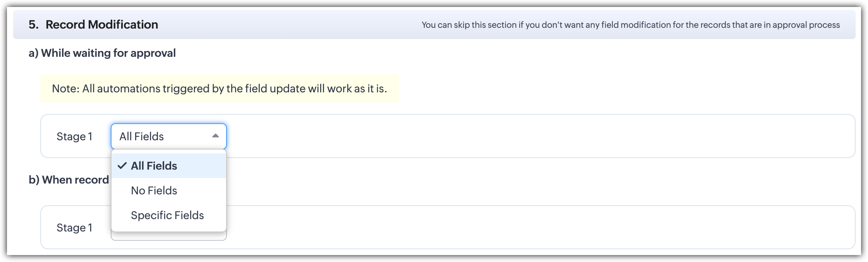Click the 'b) When record' heading

pyautogui.click(x=69, y=180)
